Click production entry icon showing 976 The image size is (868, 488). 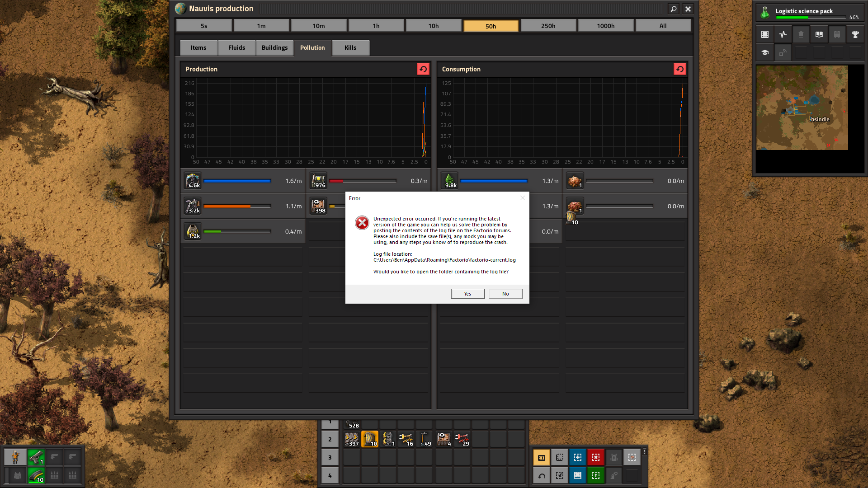(319, 181)
